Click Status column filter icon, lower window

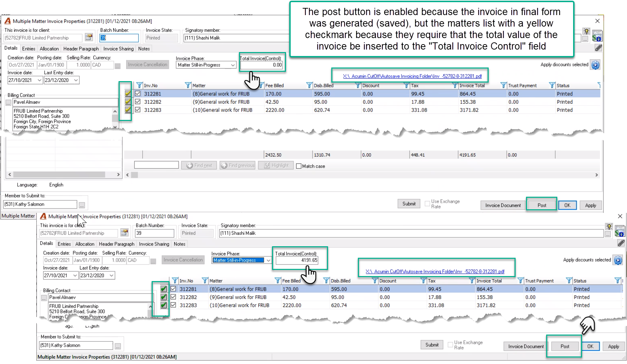(x=569, y=281)
